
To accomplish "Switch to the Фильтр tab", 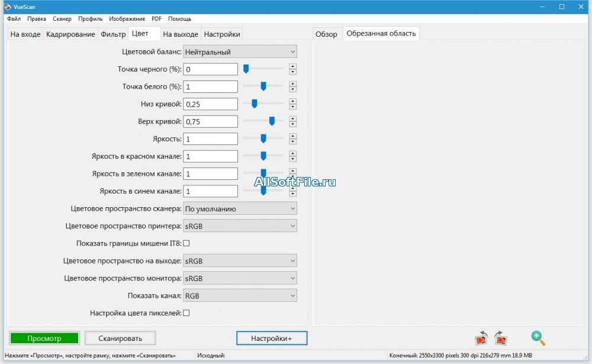I will (x=113, y=34).
